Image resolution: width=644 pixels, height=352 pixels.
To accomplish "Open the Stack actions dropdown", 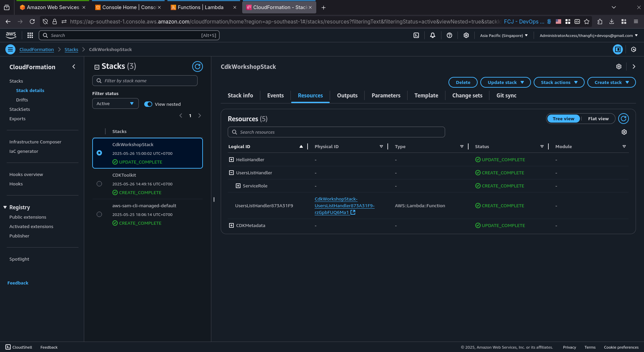I will click(559, 82).
